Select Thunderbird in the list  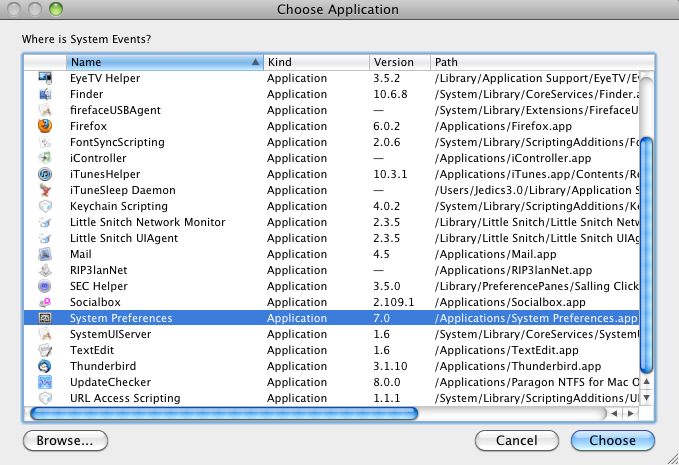coord(103,367)
